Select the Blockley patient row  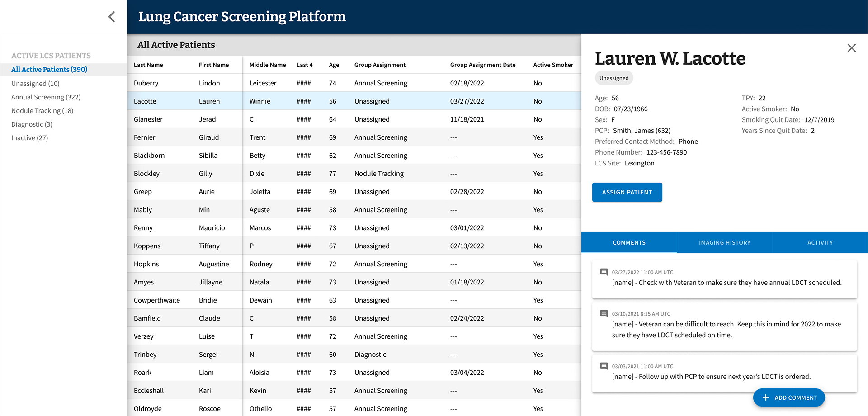pyautogui.click(x=354, y=173)
